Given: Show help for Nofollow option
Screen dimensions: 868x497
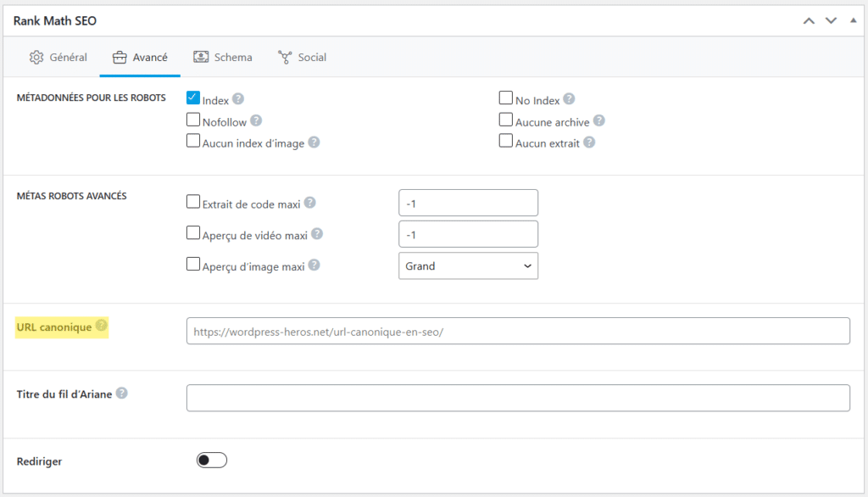Looking at the screenshot, I should coord(256,120).
